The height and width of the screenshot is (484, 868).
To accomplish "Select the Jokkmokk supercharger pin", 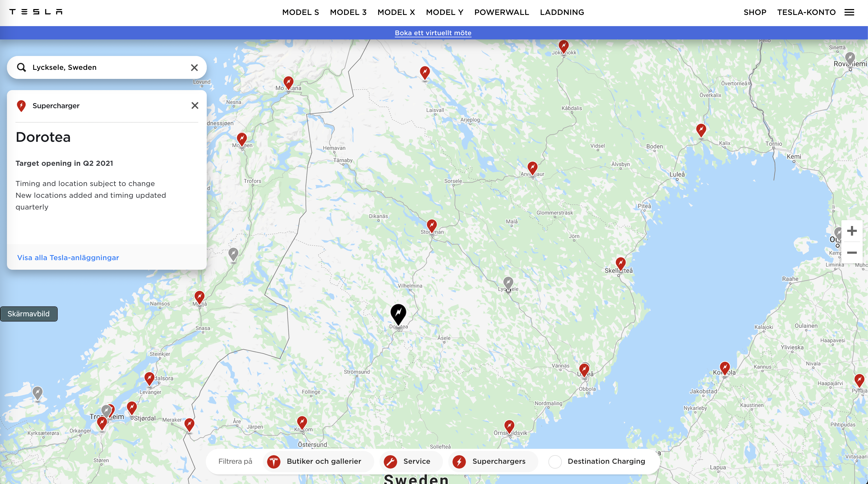I will [563, 47].
